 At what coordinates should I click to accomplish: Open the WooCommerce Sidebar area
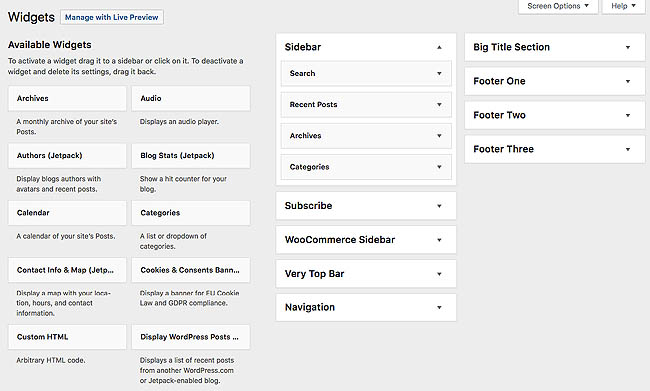tap(366, 240)
